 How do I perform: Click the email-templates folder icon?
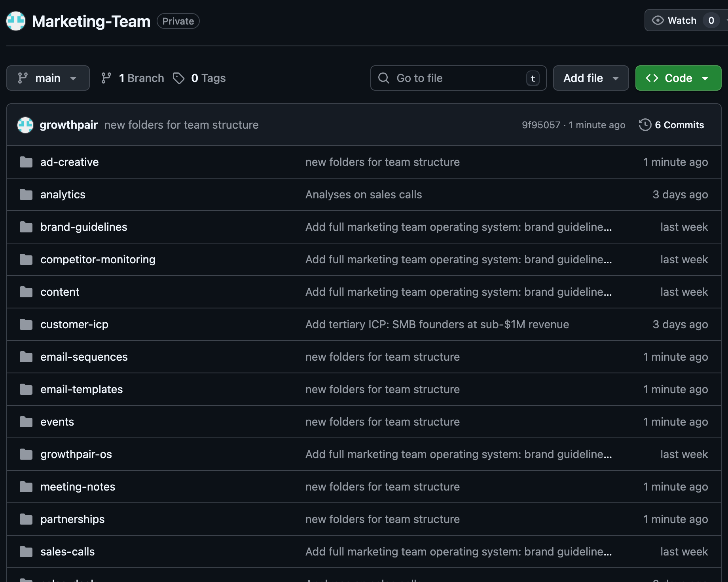click(26, 389)
